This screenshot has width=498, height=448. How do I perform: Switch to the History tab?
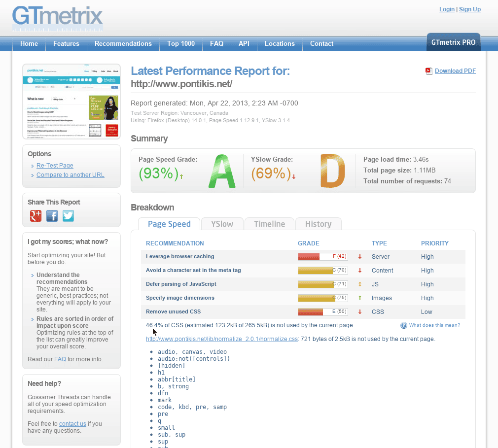pyautogui.click(x=318, y=224)
